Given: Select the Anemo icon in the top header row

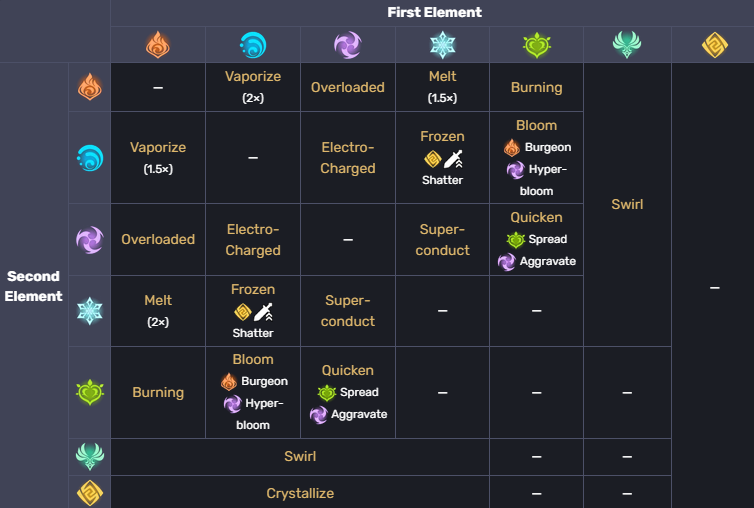Looking at the screenshot, I should point(627,45).
